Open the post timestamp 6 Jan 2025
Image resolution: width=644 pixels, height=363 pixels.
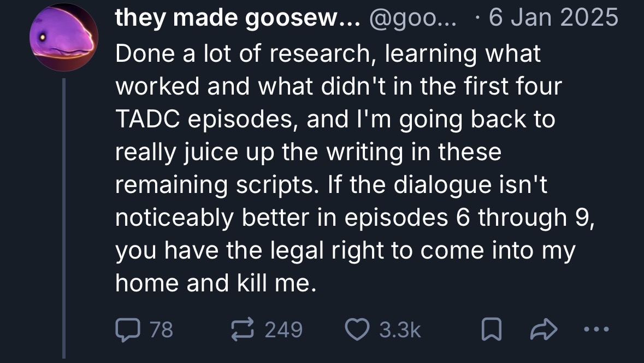click(x=554, y=18)
